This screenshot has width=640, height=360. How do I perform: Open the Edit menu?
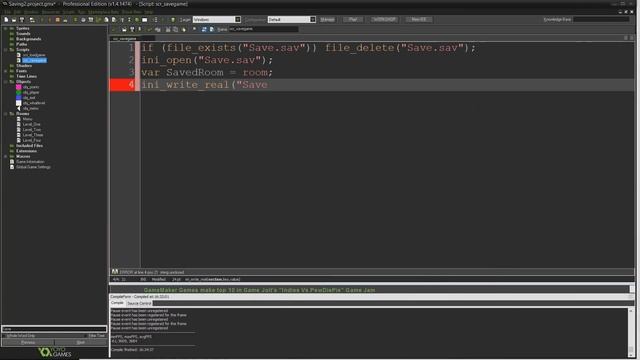[x=18, y=12]
